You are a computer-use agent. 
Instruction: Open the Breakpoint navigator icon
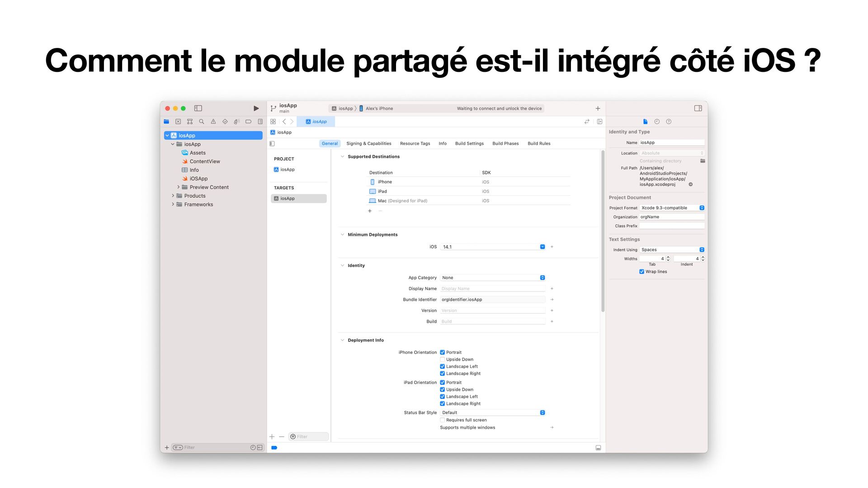point(249,122)
